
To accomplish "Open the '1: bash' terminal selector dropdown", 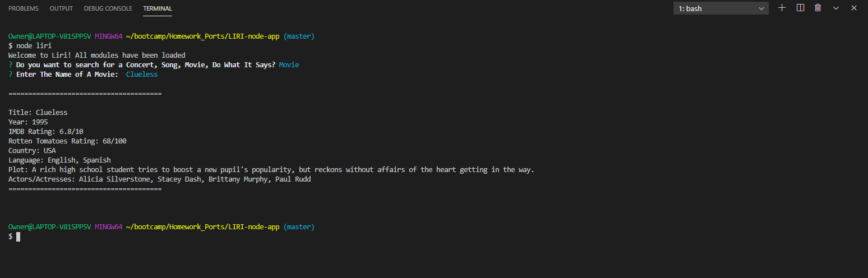I will point(721,8).
